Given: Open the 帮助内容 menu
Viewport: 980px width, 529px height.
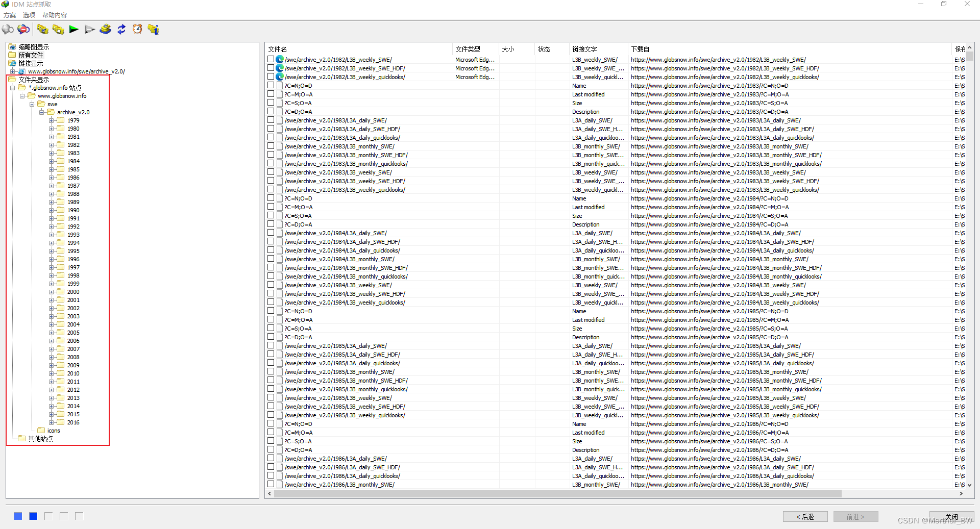Looking at the screenshot, I should [x=55, y=15].
